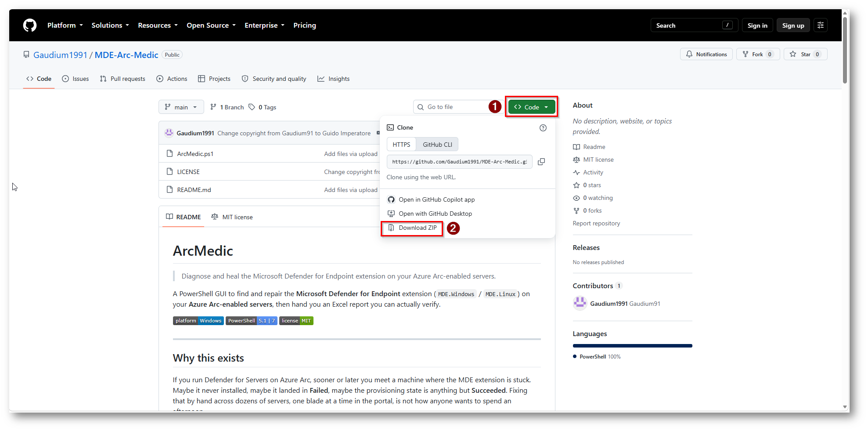Click the fork icon in the Fork button

point(746,54)
